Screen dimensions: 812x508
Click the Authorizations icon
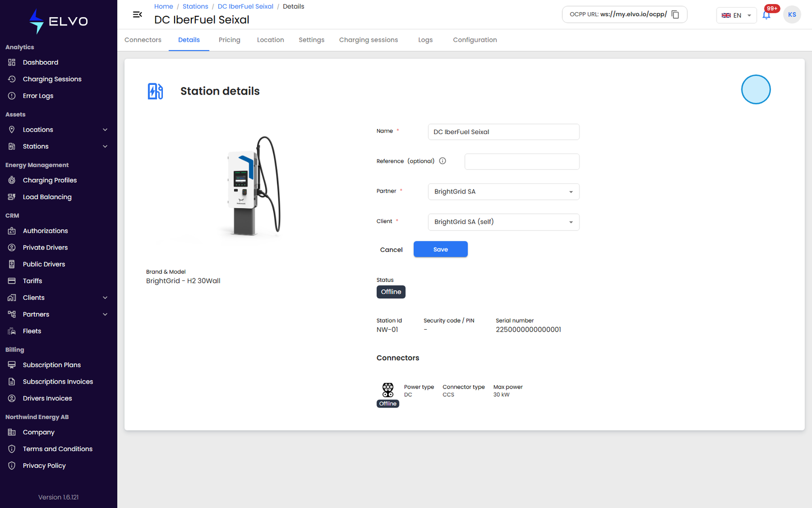[x=12, y=231]
